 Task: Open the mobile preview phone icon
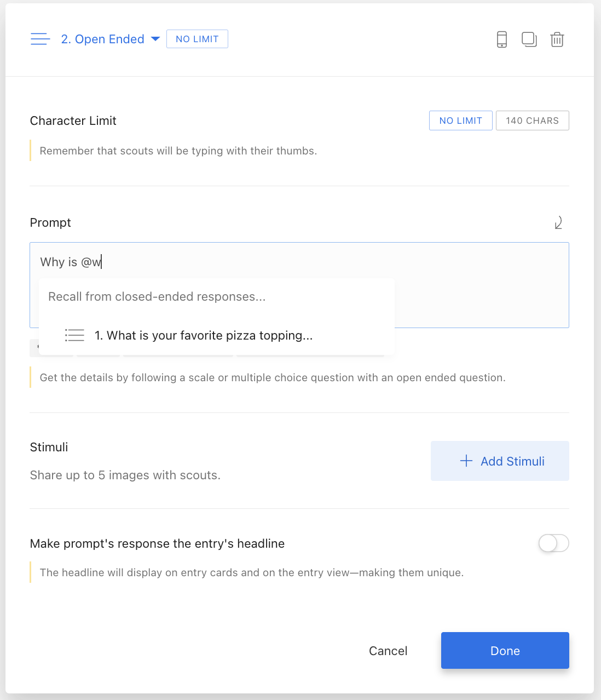[x=501, y=39]
